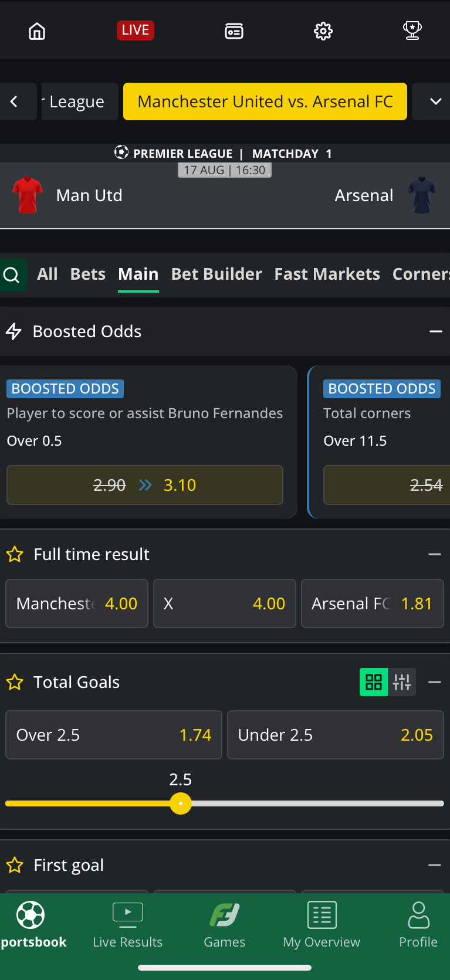Tap the market search magnifier icon
Viewport: 450px width, 980px height.
12,274
